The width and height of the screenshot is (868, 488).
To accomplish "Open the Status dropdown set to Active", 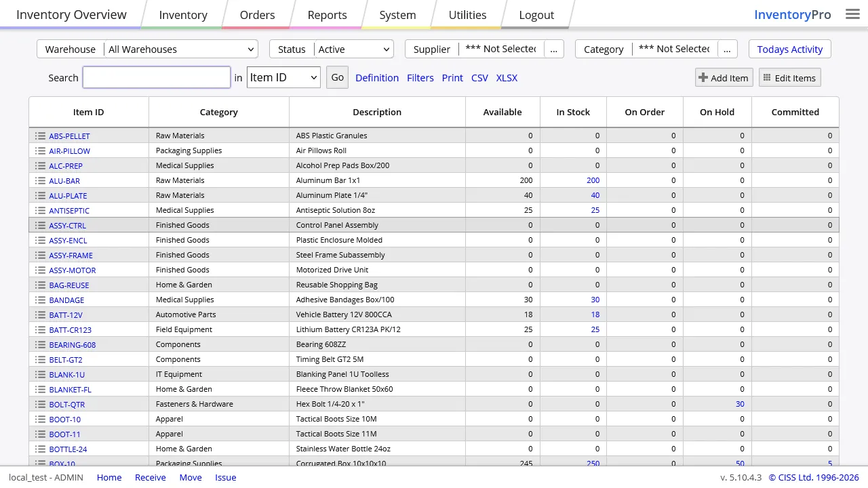I will point(353,49).
